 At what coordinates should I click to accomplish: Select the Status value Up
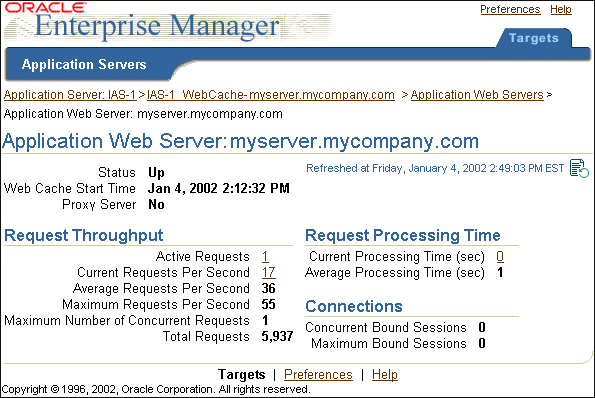coord(156,173)
